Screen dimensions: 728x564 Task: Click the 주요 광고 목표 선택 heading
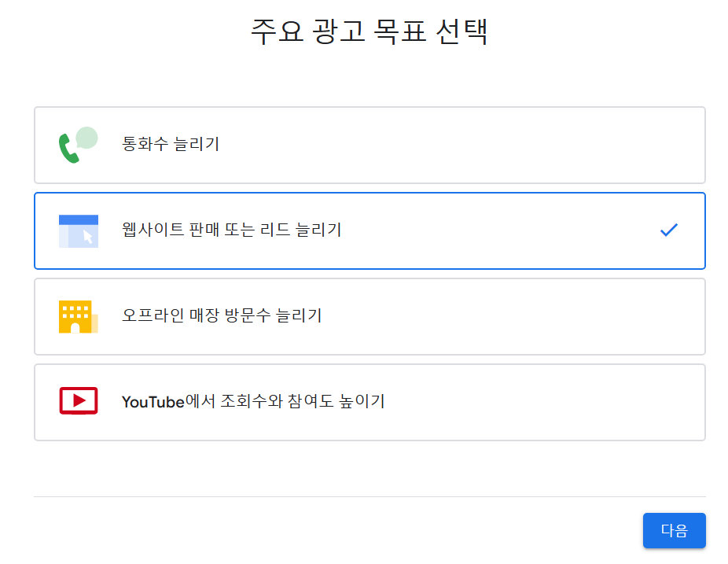(x=370, y=31)
